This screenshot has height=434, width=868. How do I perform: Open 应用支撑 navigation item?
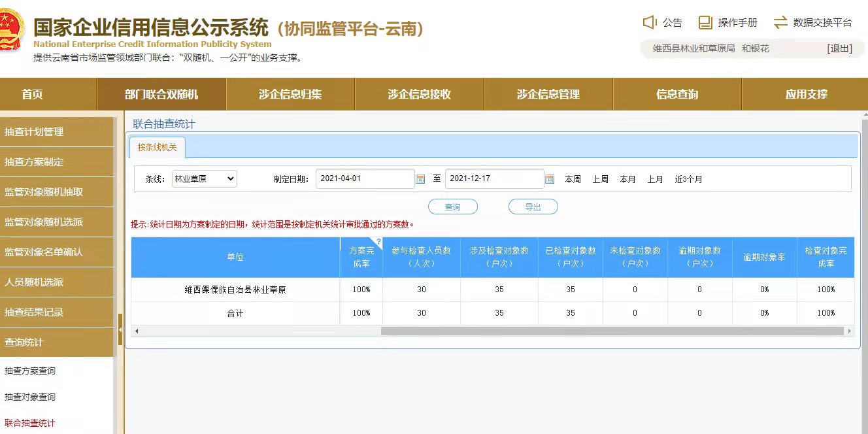pos(806,94)
